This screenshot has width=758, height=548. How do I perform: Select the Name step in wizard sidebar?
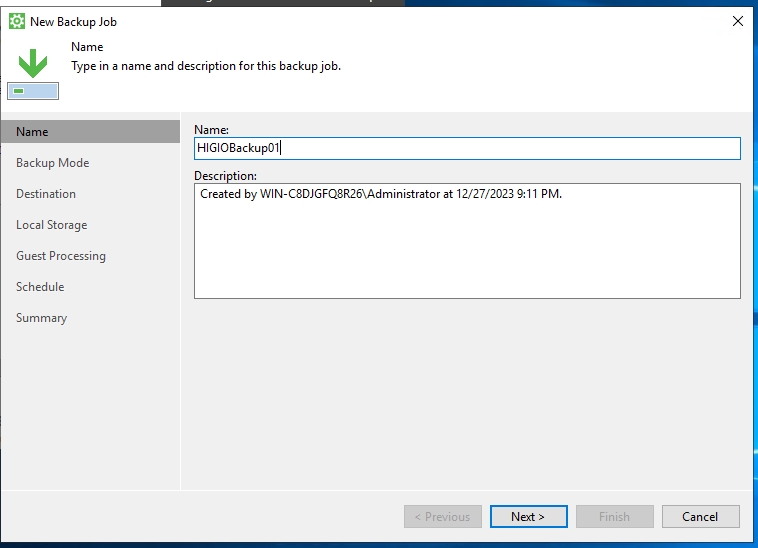coord(32,132)
